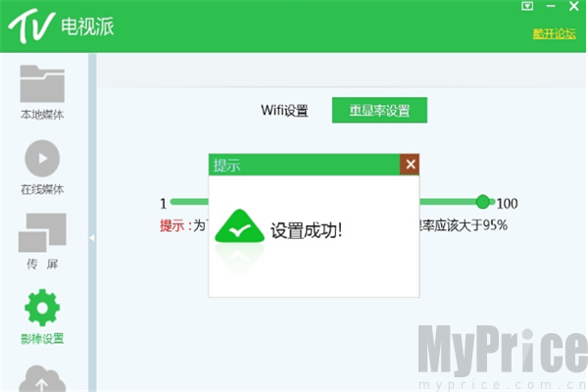Click the 提示 dialog title

[227, 165]
